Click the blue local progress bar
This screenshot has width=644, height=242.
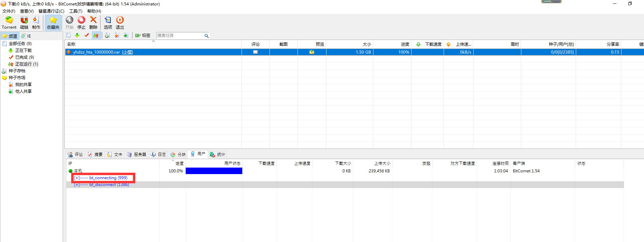(x=214, y=171)
